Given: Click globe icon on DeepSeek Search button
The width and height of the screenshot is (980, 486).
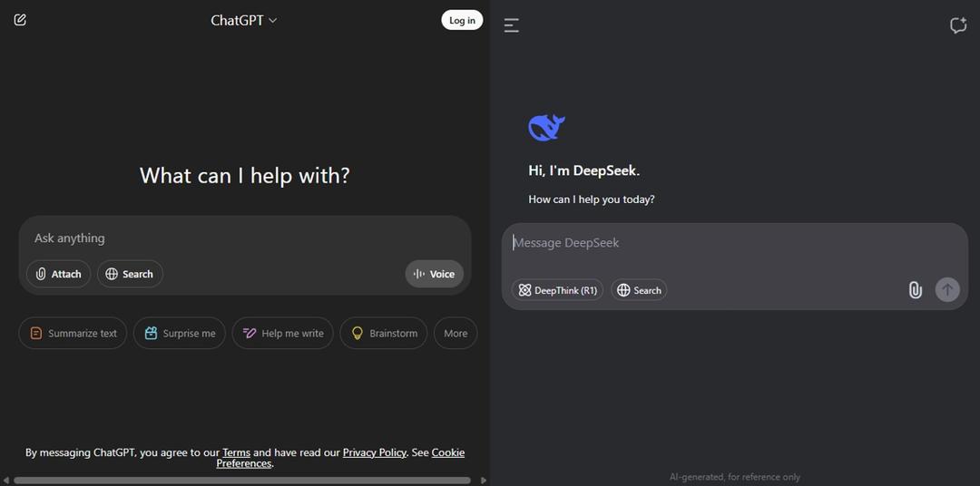Looking at the screenshot, I should coord(623,290).
